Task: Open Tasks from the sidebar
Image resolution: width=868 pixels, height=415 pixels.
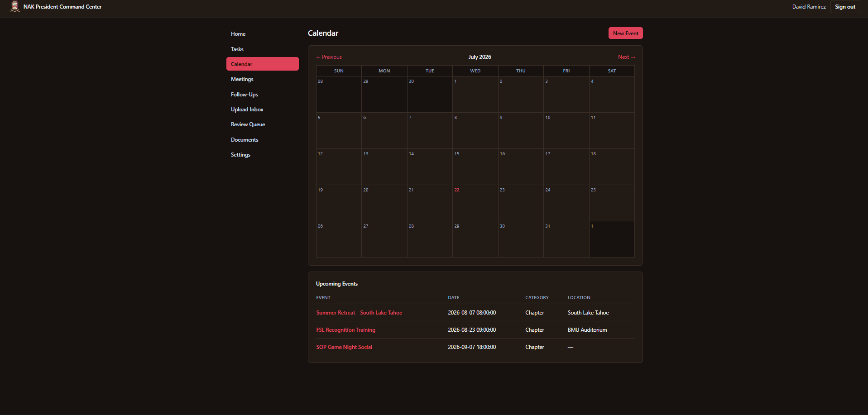Action: [263, 49]
